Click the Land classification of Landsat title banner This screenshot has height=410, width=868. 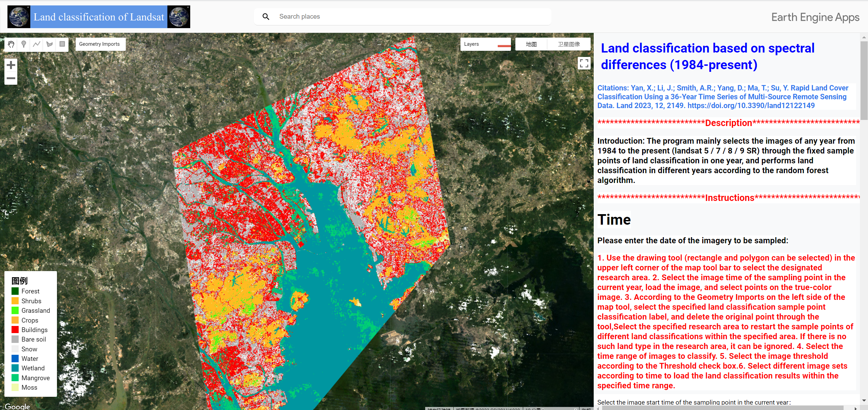[x=99, y=17]
